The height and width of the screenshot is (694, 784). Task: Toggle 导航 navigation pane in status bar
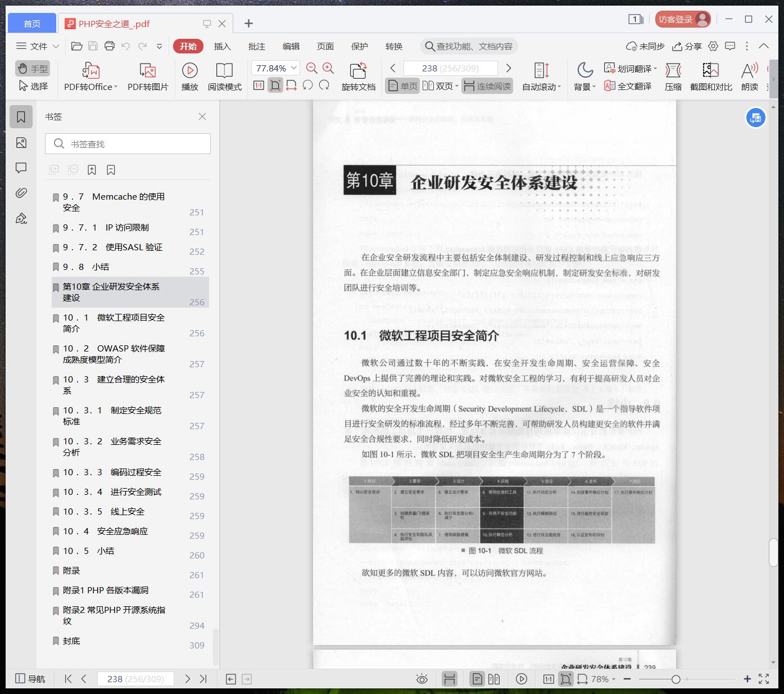pos(30,679)
